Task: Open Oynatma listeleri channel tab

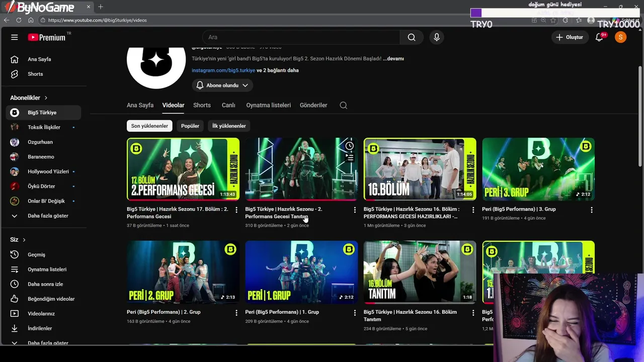Action: [269, 106]
